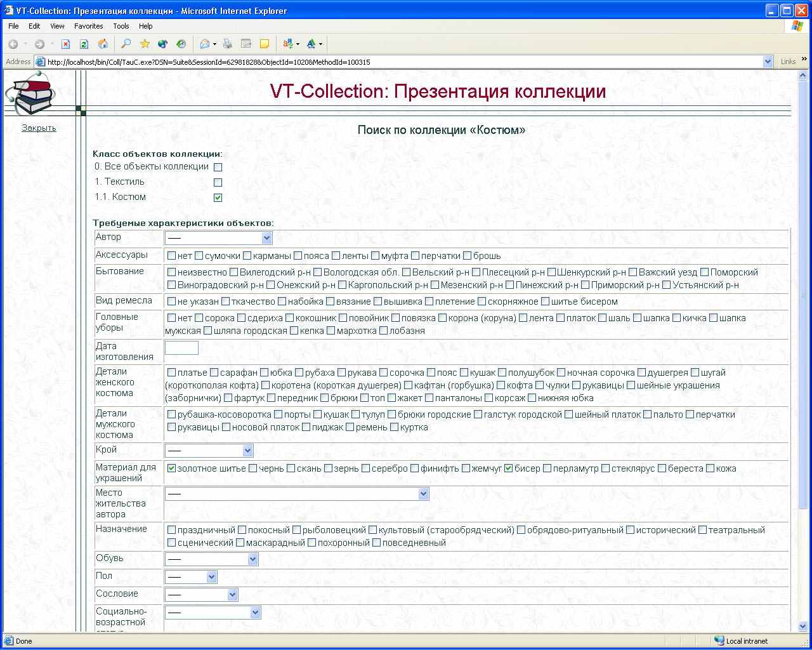Refresh the page using the green arrows icon
Screen dimensions: 812x650
[x=84, y=44]
